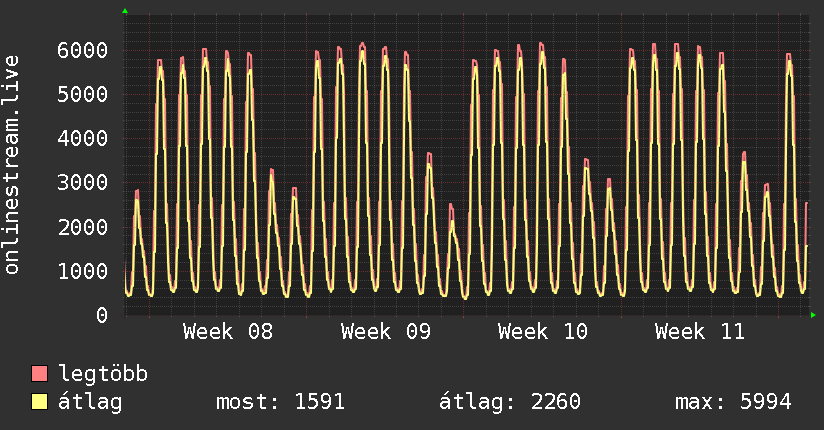
Task: Click the 6000 y-axis label
Action: coord(83,50)
